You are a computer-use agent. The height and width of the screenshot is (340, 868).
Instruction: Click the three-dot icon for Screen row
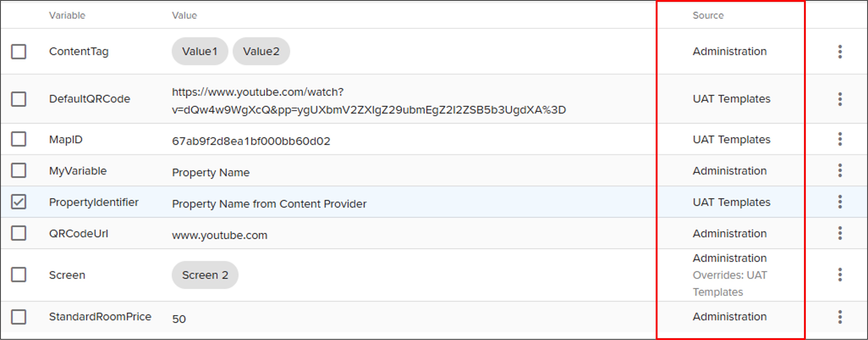tap(840, 275)
